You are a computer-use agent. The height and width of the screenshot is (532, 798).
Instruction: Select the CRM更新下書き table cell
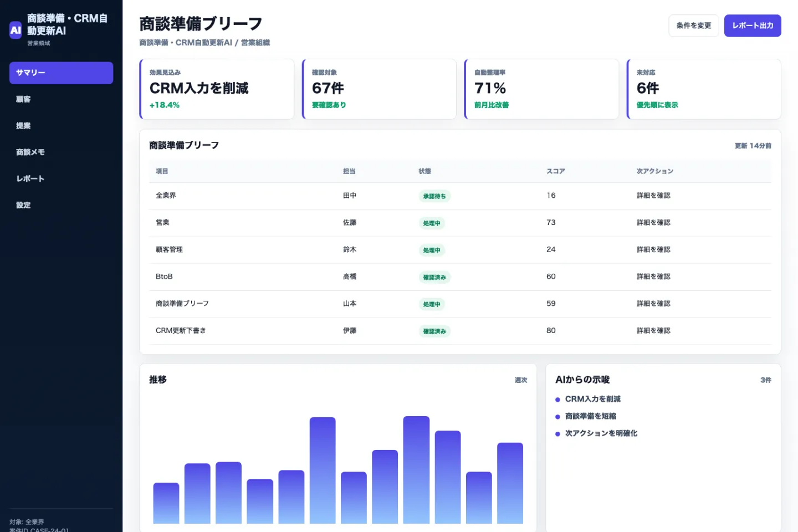(181, 331)
